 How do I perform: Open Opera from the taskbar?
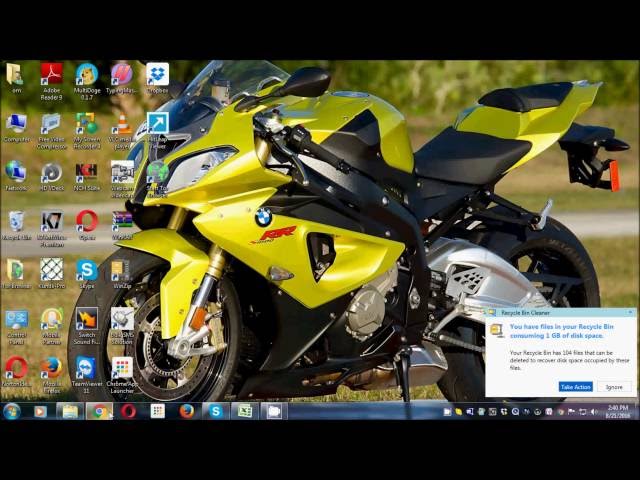point(128,411)
